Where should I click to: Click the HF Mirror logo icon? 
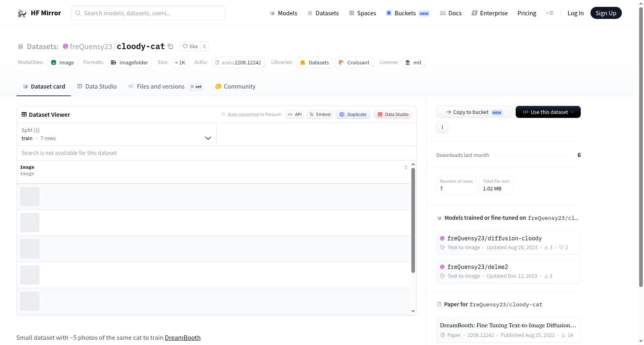tap(22, 13)
